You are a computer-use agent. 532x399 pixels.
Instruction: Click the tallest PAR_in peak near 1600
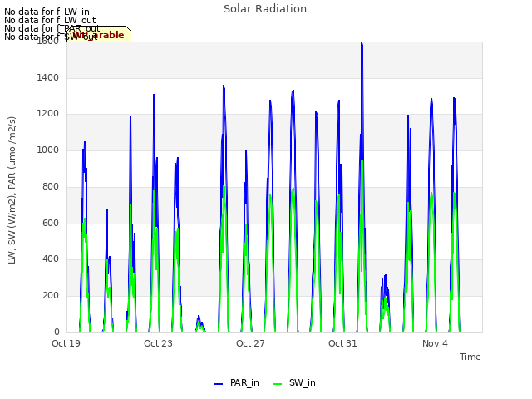(362, 43)
